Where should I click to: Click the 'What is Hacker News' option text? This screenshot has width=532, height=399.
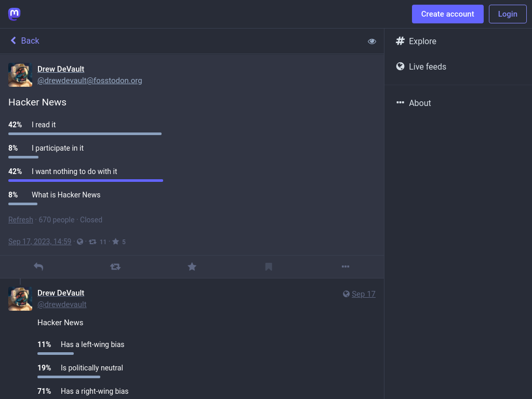66,195
